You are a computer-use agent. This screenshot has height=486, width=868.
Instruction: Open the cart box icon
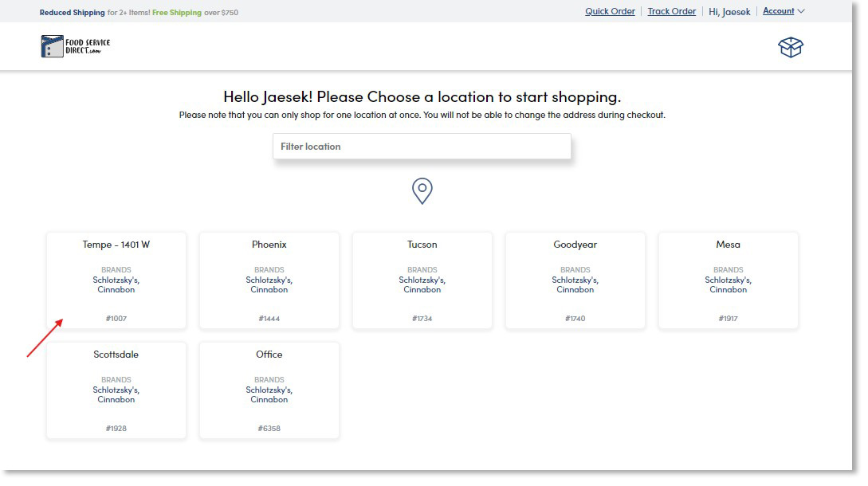pos(790,47)
